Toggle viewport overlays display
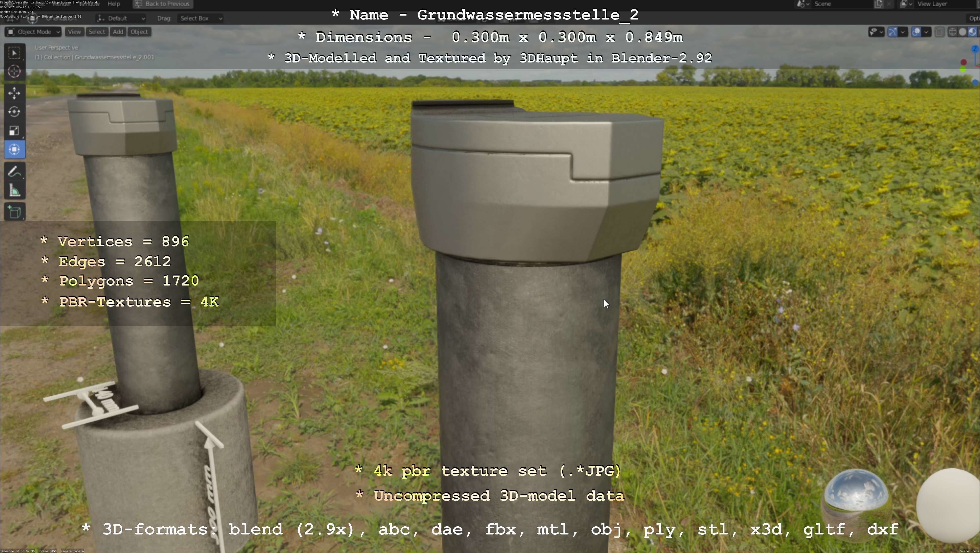This screenshot has height=553, width=980. click(x=916, y=32)
